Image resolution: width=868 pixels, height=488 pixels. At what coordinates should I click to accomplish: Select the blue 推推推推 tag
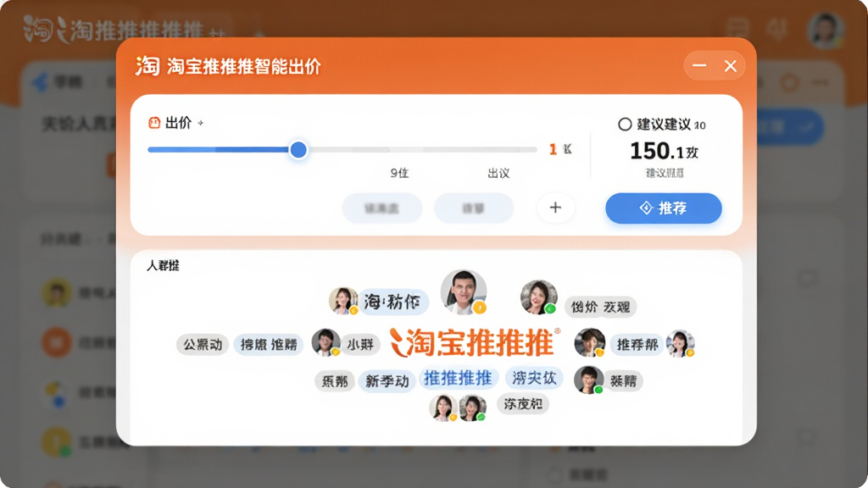coord(458,379)
